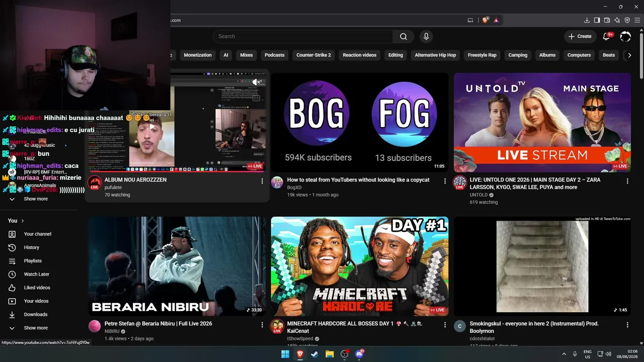Click into the YouTube Search field

click(x=303, y=36)
